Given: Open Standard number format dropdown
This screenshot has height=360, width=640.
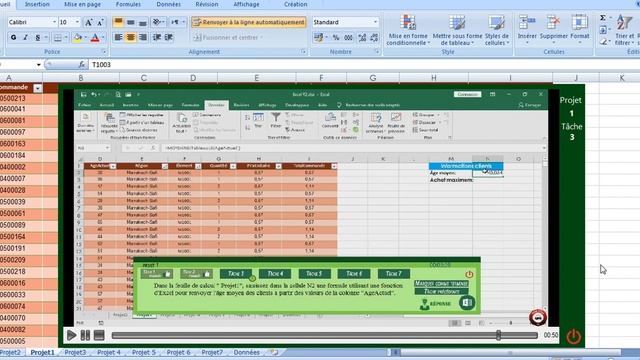Looking at the screenshot, I should click(376, 22).
